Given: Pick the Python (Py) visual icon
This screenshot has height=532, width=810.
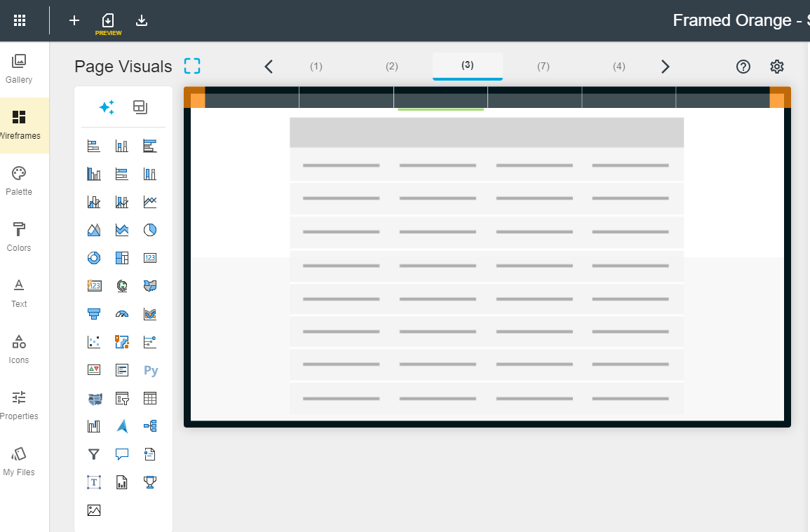Looking at the screenshot, I should tap(149, 369).
